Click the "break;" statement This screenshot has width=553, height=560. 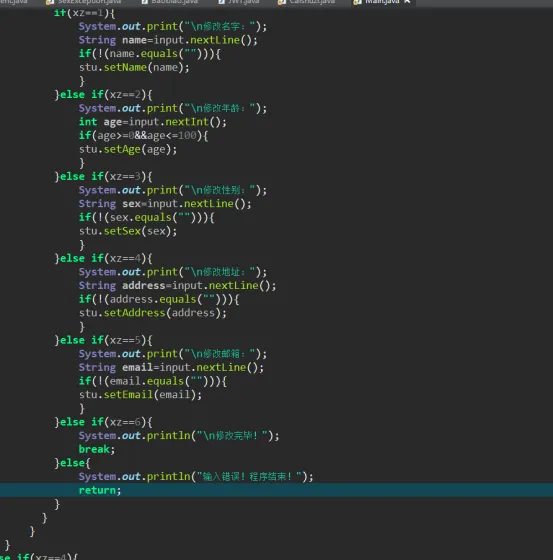97,449
